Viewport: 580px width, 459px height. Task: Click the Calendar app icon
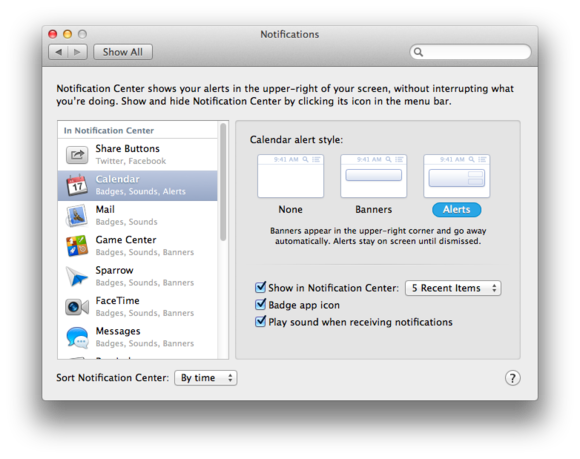pyautogui.click(x=77, y=185)
